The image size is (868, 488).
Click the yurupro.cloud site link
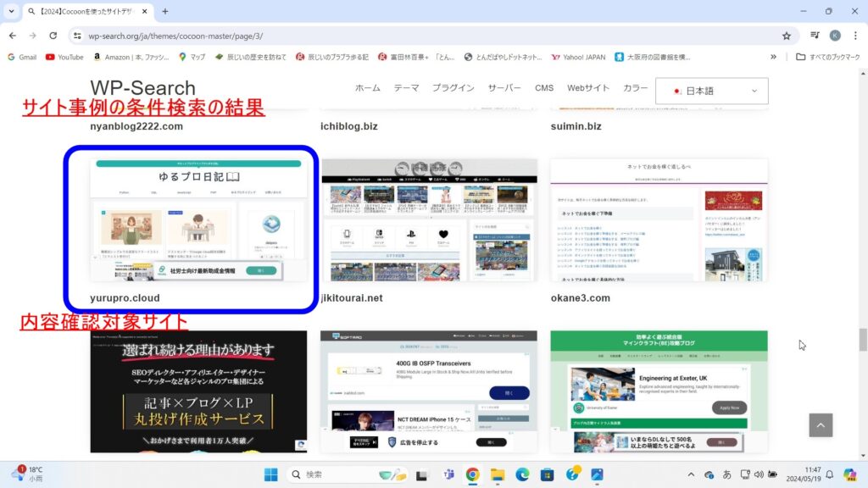(125, 298)
